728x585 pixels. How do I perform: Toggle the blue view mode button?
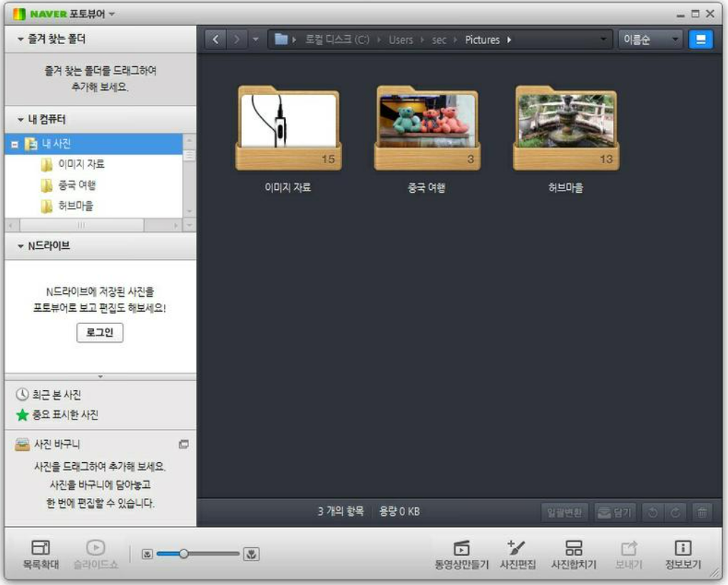pyautogui.click(x=701, y=39)
